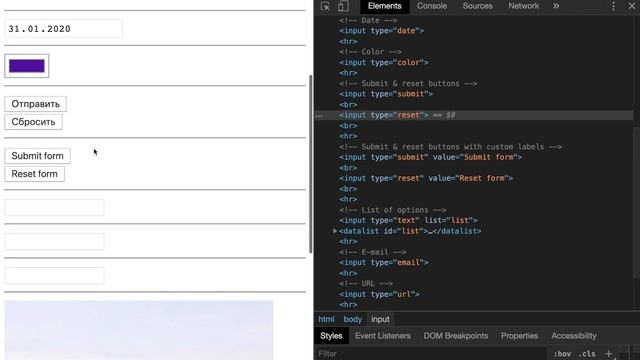Add a new style rule plus icon
The width and height of the screenshot is (640, 360).
pyautogui.click(x=609, y=354)
